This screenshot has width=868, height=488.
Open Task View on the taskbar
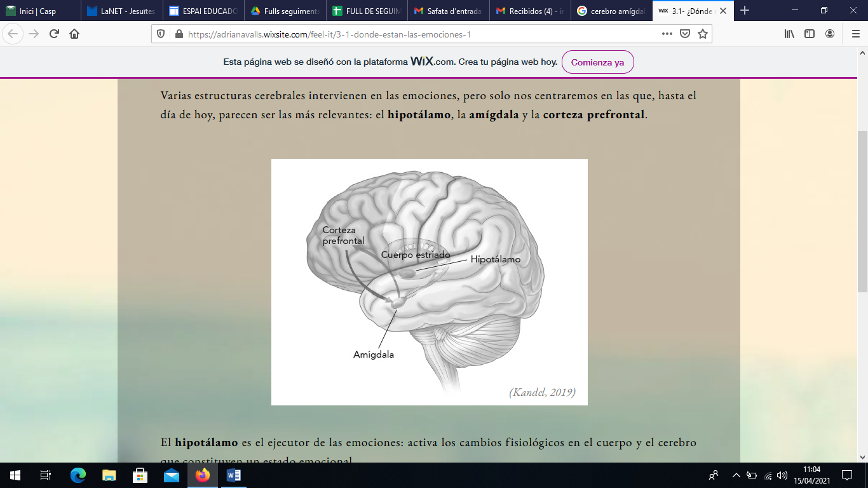45,475
